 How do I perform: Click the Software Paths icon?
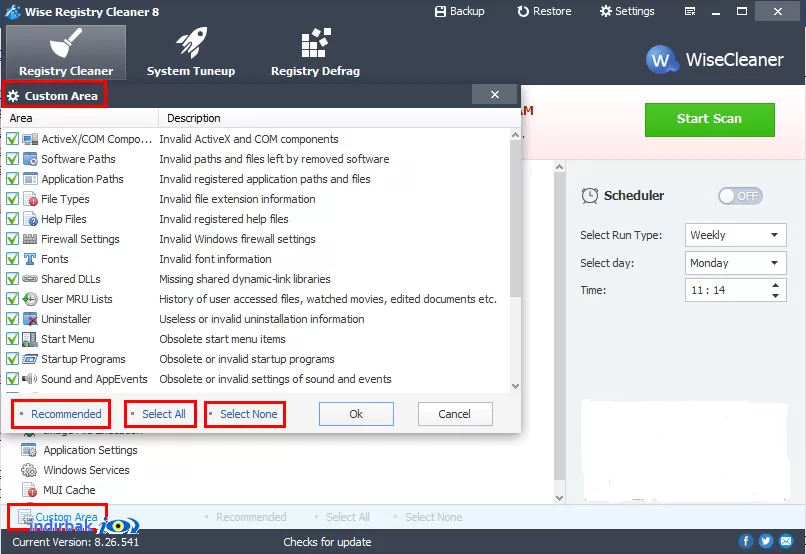pyautogui.click(x=30, y=159)
